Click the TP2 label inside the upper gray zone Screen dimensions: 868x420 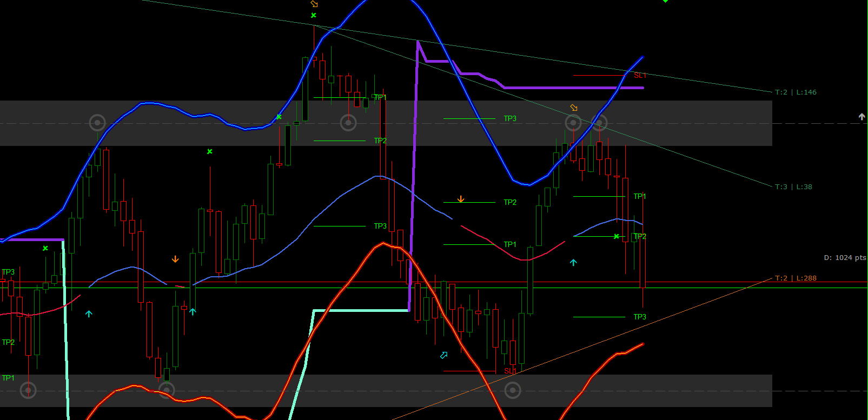point(380,141)
